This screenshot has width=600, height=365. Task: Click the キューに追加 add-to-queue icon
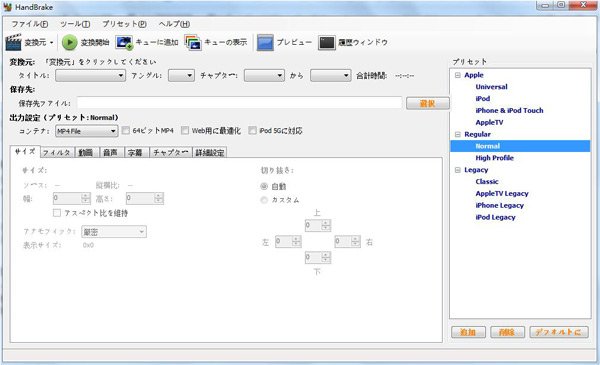124,42
